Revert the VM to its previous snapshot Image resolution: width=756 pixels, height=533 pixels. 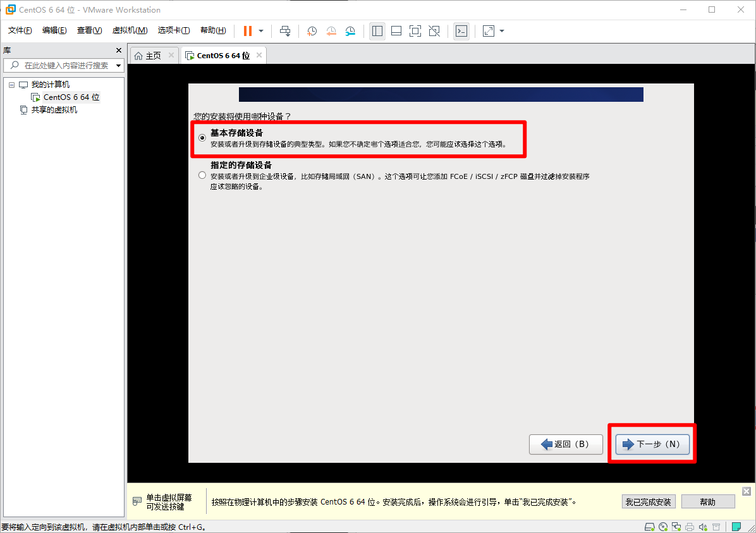[331, 31]
